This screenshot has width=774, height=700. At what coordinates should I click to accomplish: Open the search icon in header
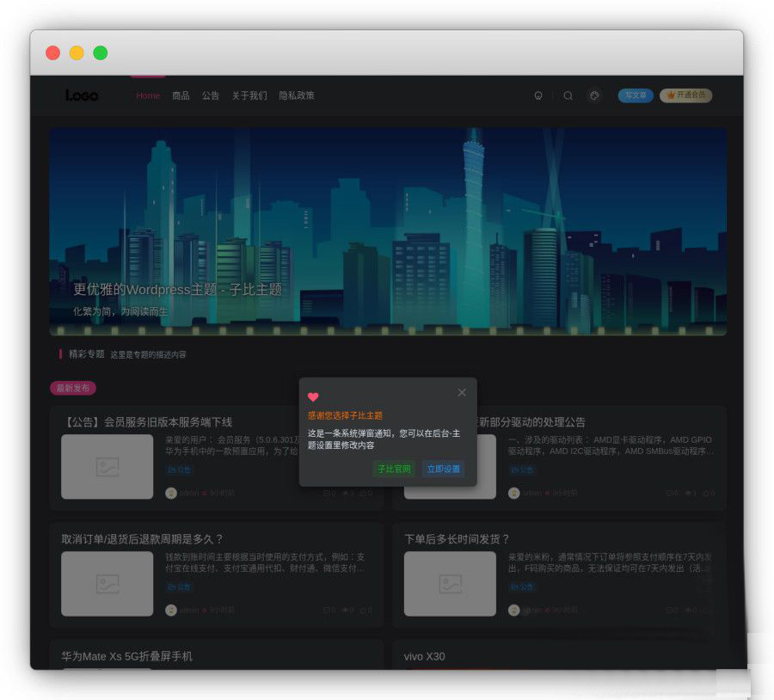coord(568,96)
